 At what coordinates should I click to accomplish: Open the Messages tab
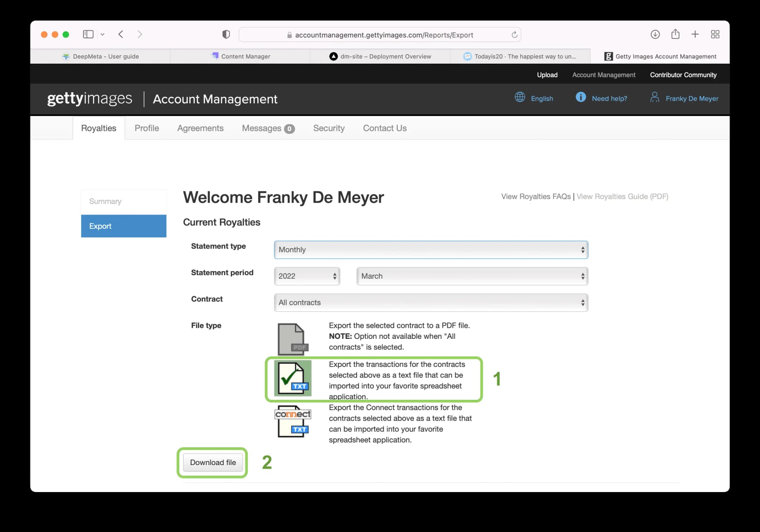[x=268, y=128]
